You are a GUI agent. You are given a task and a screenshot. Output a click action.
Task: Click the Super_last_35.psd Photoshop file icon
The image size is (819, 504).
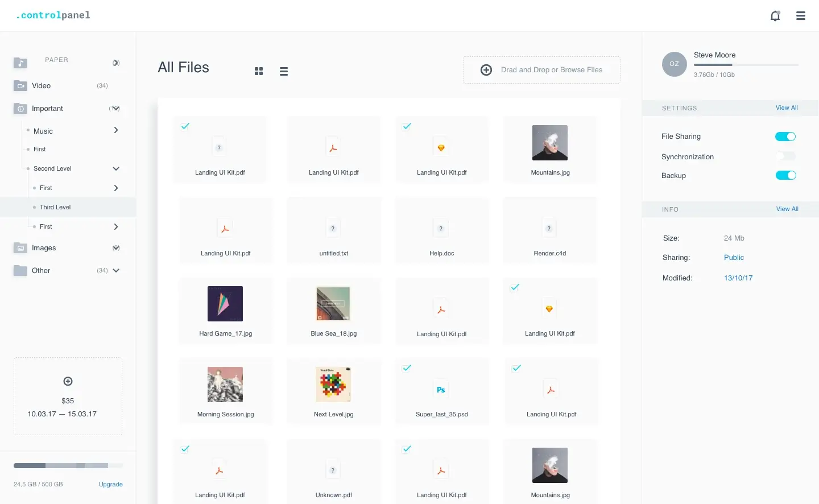point(441,390)
